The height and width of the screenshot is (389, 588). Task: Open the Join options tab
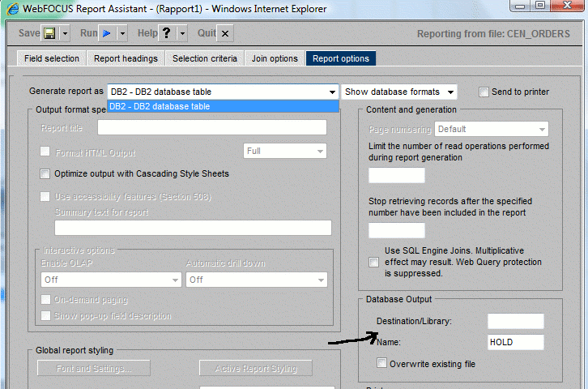(275, 58)
